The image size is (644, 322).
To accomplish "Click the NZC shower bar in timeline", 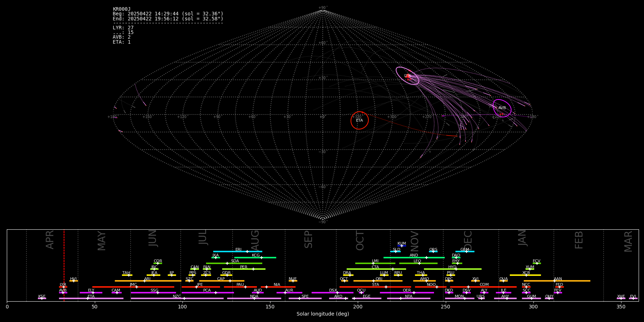I will (x=177, y=298).
